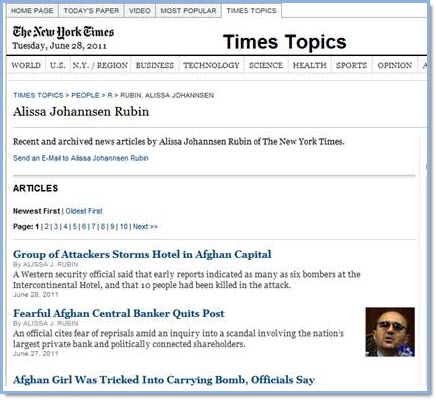The height and width of the screenshot is (400, 436).
Task: Jump to page 10 of articles
Action: pos(124,227)
